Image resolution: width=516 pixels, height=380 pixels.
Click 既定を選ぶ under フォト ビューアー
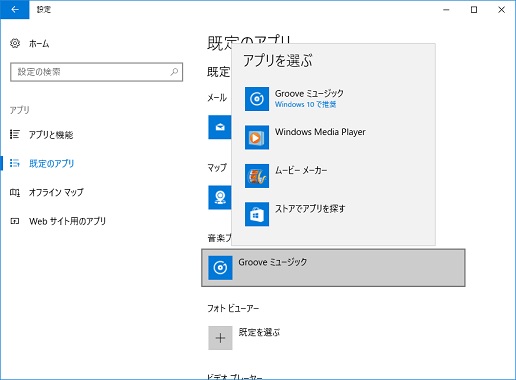[260, 332]
